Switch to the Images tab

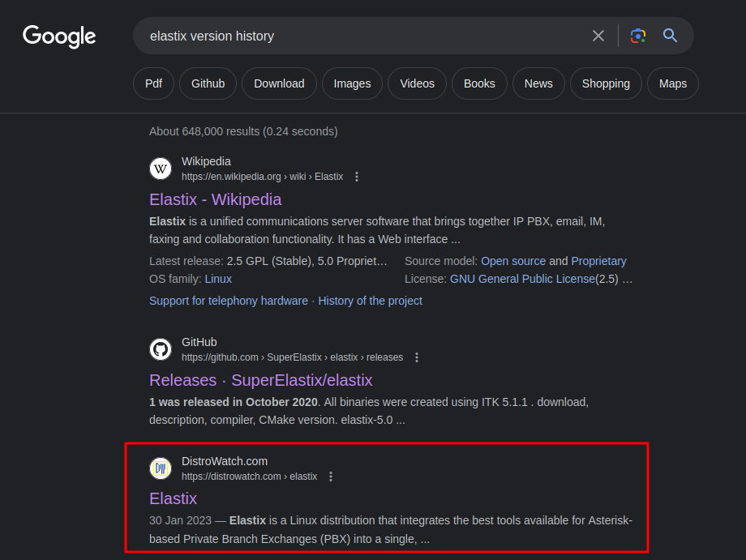click(352, 83)
